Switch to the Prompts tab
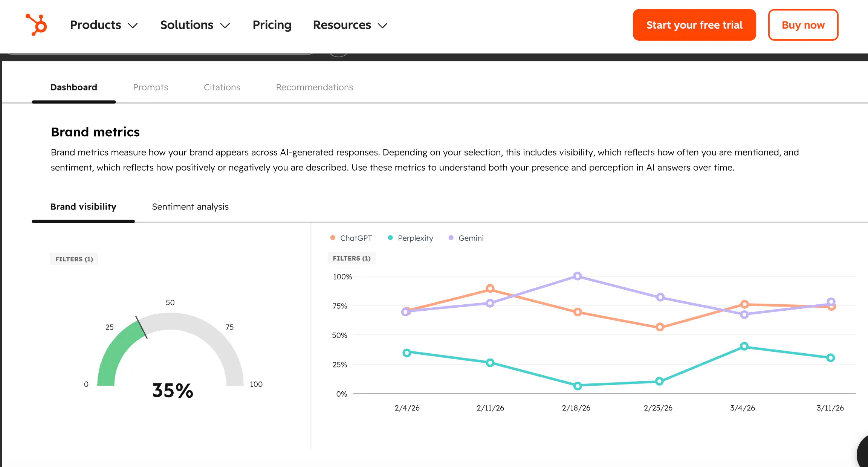868x467 pixels. point(150,87)
